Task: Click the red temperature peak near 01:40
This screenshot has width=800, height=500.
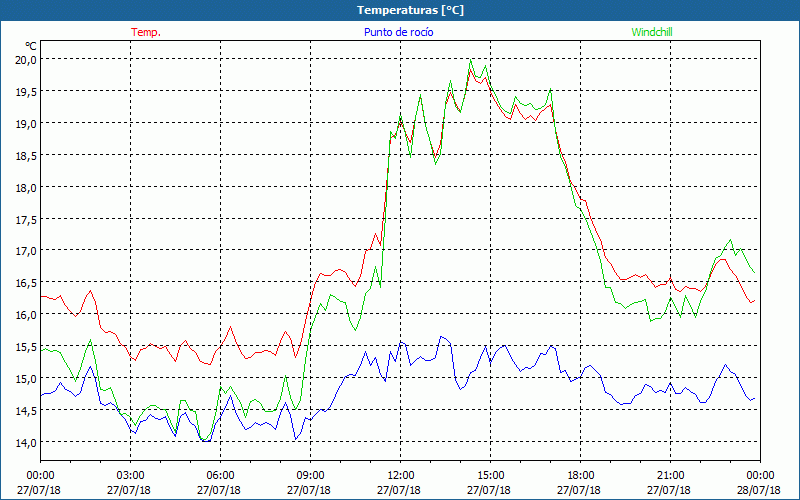Action: (90, 291)
